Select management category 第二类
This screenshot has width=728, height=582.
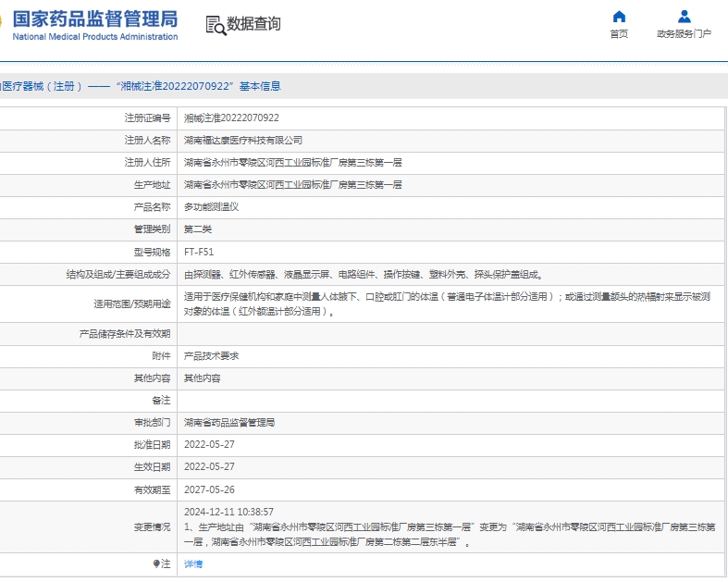tap(198, 229)
